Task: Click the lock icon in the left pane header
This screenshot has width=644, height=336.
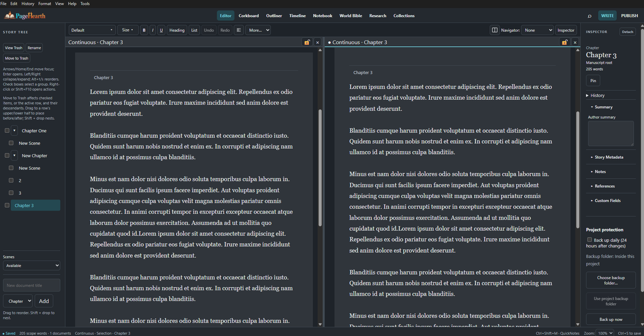Action: (307, 42)
